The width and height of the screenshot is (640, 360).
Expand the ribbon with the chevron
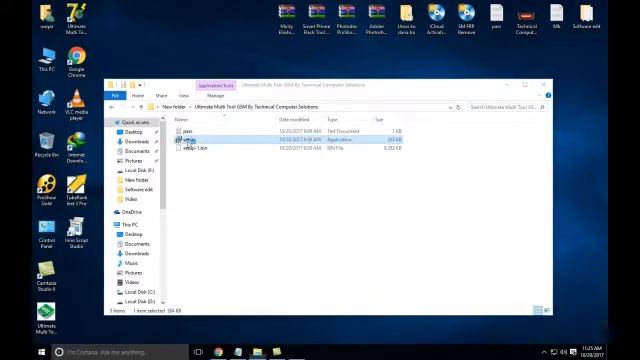click(539, 95)
